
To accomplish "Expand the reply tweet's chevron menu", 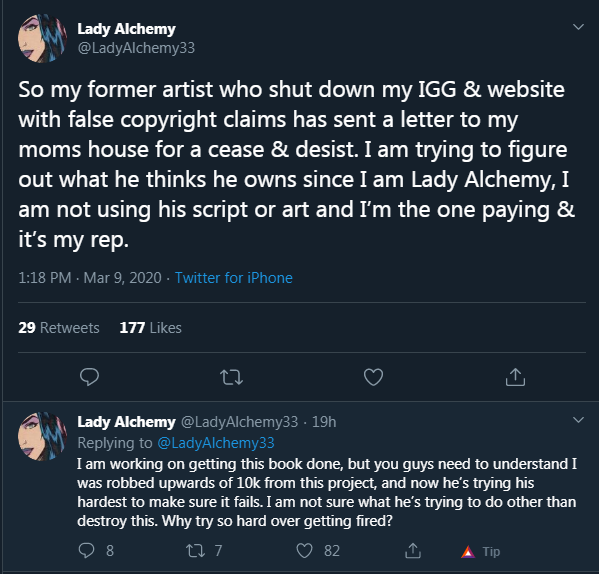I will pos(578,420).
